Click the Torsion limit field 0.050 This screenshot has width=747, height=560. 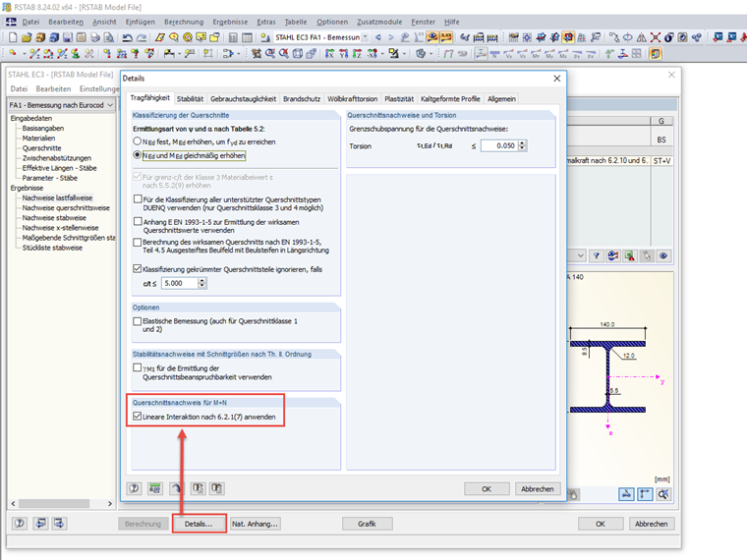[x=499, y=145]
